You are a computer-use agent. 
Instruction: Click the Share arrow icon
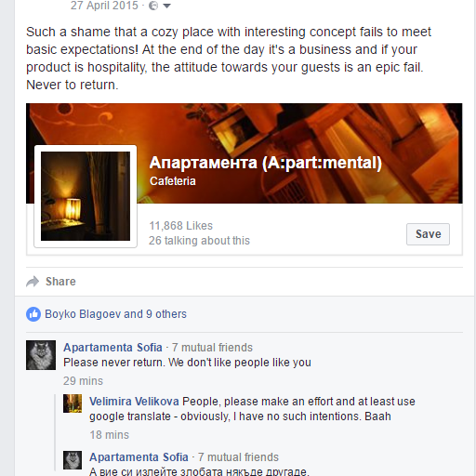click(x=33, y=282)
